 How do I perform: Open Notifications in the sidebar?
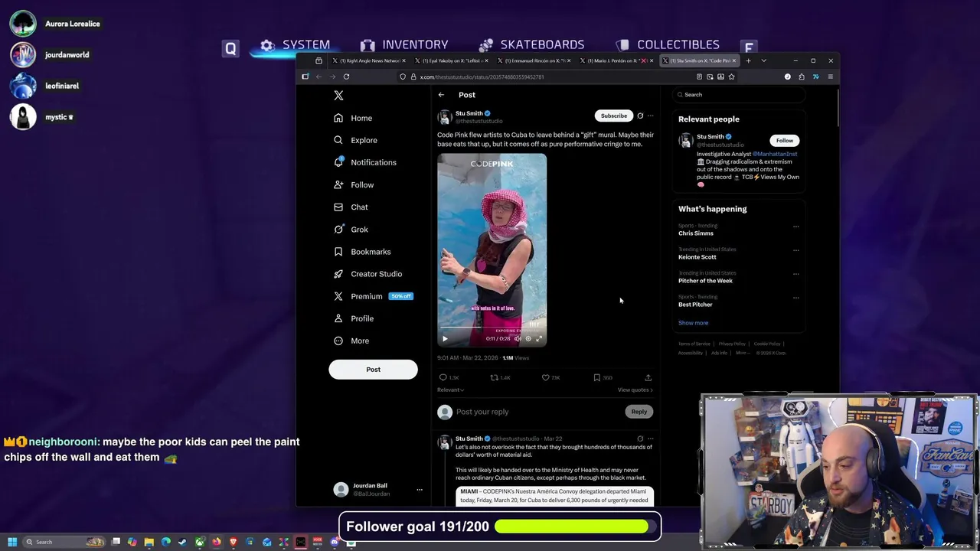364,162
